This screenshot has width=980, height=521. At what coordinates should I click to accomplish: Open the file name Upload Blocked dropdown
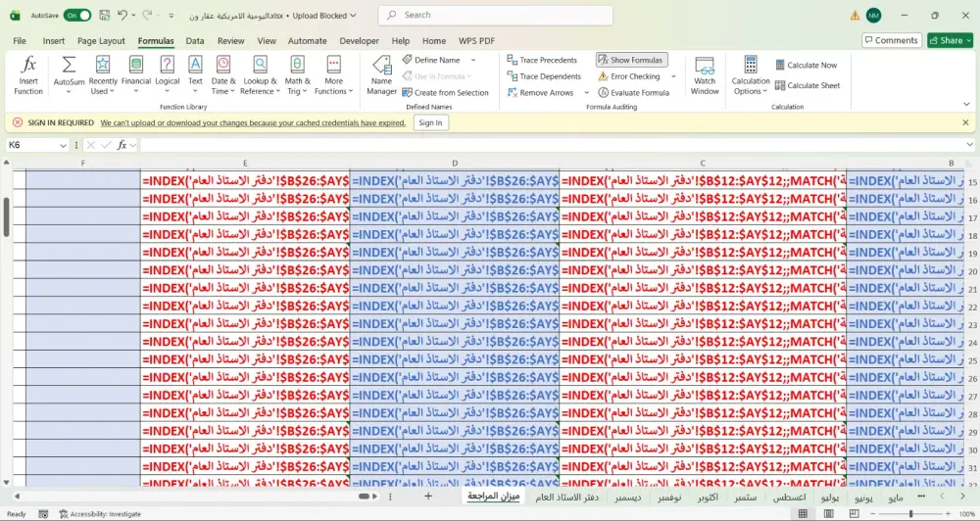click(x=353, y=15)
